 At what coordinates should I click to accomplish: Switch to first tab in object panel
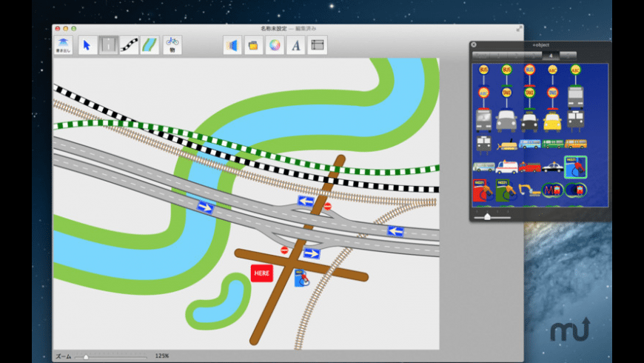[x=481, y=55]
